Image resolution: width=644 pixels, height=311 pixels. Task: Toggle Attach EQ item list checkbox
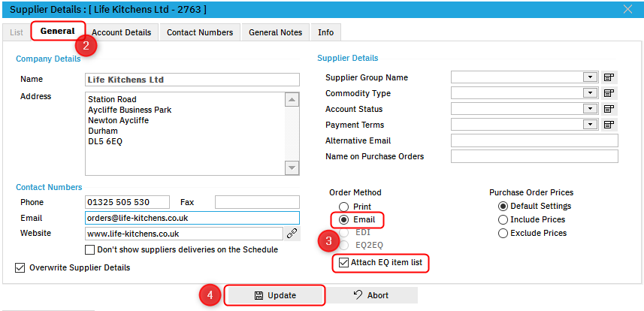click(x=343, y=262)
